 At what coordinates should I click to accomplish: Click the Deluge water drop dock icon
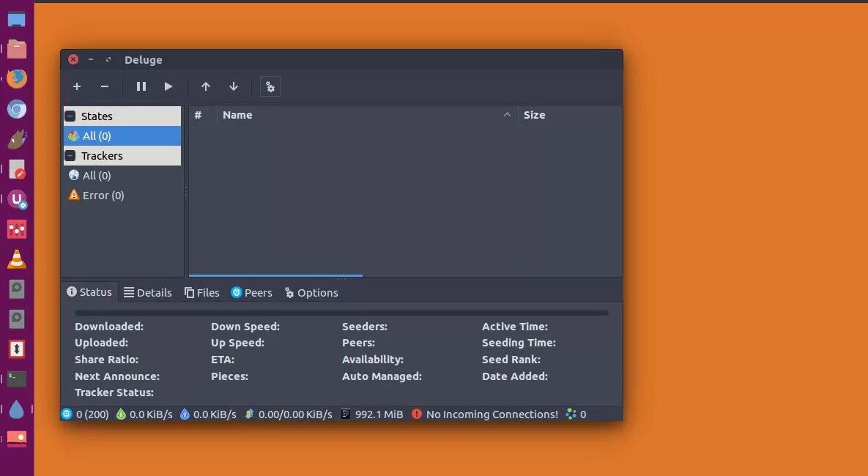pos(17,409)
